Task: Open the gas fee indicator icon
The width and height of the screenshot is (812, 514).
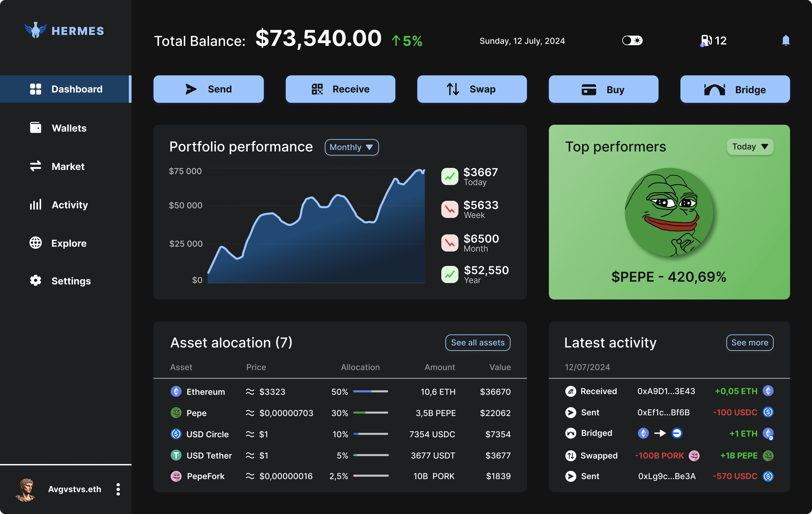Action: pyautogui.click(x=706, y=41)
